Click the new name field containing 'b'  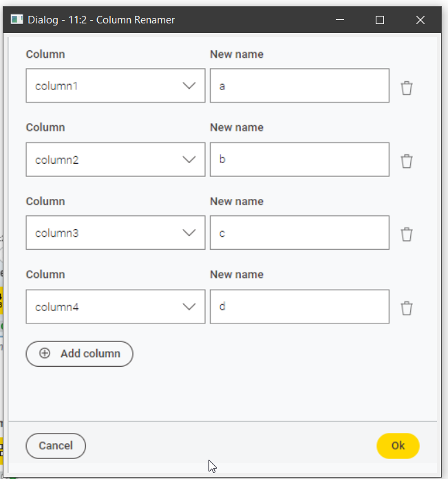tap(299, 160)
